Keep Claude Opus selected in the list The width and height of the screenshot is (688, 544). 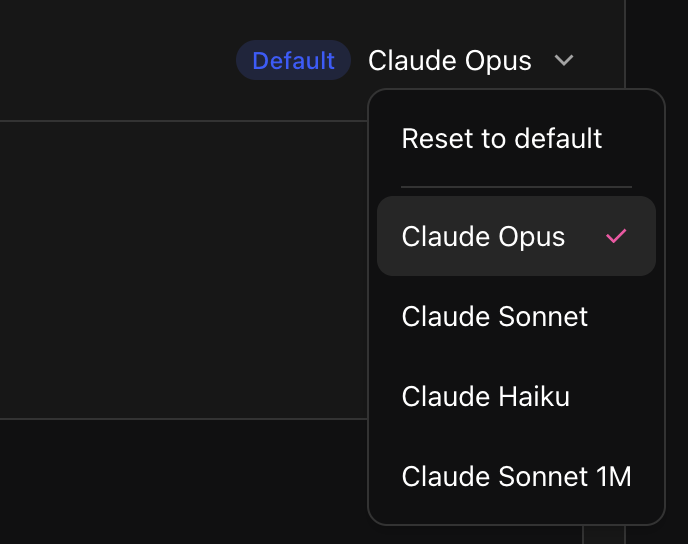[x=484, y=237]
